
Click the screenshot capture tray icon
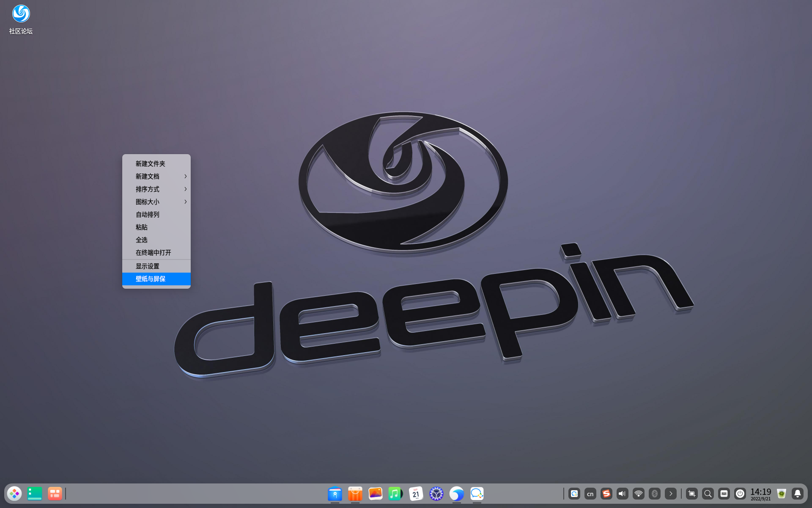pyautogui.click(x=692, y=494)
